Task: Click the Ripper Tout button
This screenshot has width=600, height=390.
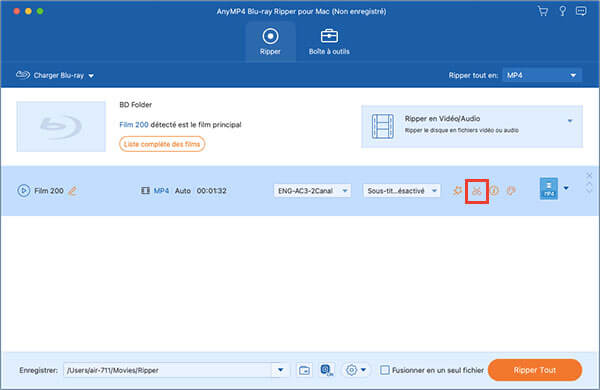Action: pos(535,370)
